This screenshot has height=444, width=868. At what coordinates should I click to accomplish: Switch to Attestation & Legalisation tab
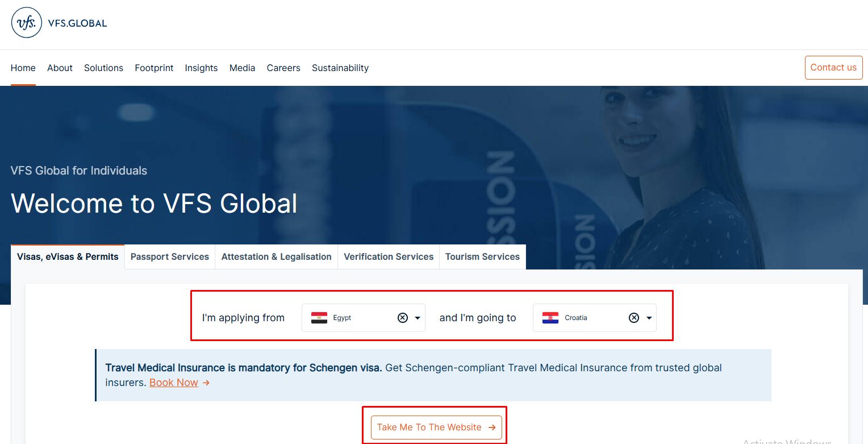pyautogui.click(x=277, y=257)
